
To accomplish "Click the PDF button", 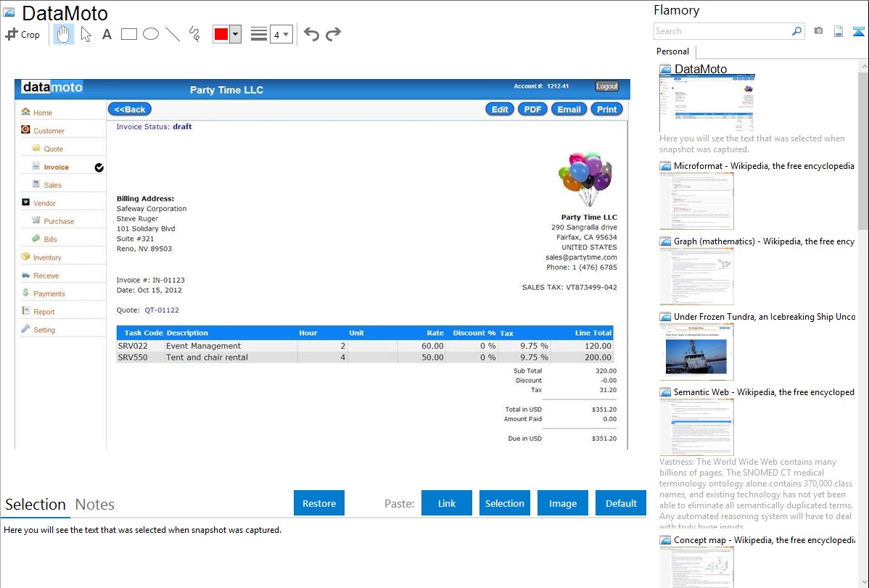I will 532,109.
